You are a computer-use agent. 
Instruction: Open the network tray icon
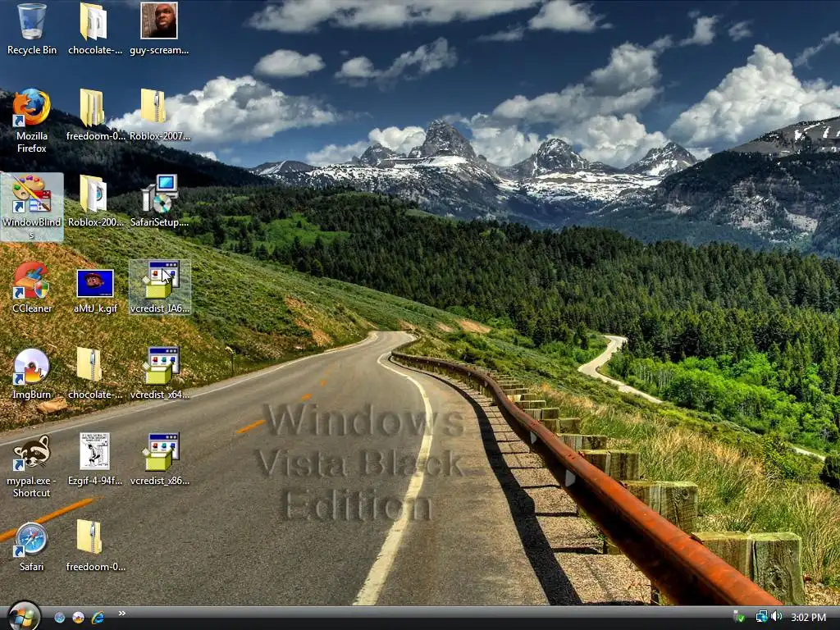761,617
